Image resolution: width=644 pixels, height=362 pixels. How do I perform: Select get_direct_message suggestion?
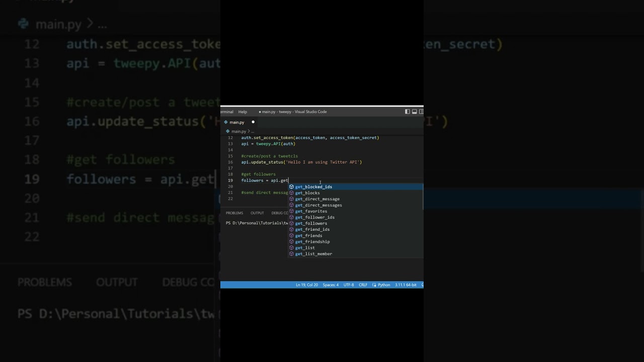355,199
